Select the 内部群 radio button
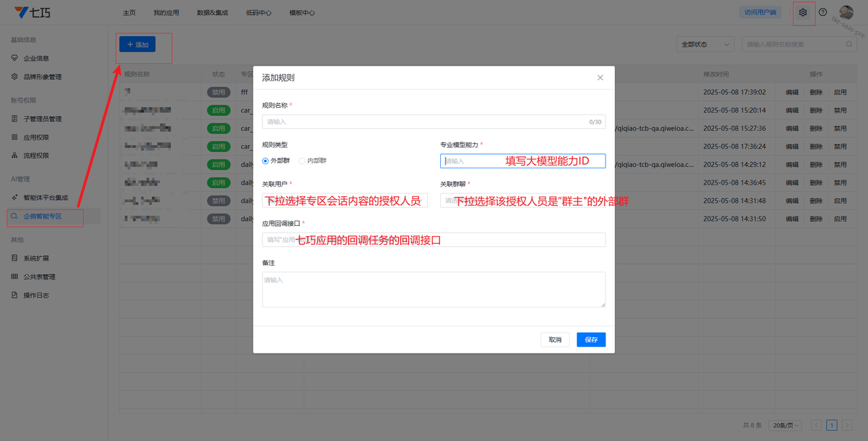This screenshot has width=868, height=441. 302,161
